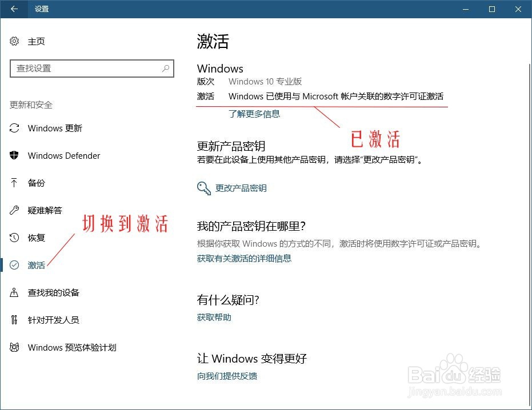This screenshot has height=410, width=532.
Task: Click the 疑难解答 wrench icon
Action: tap(14, 210)
